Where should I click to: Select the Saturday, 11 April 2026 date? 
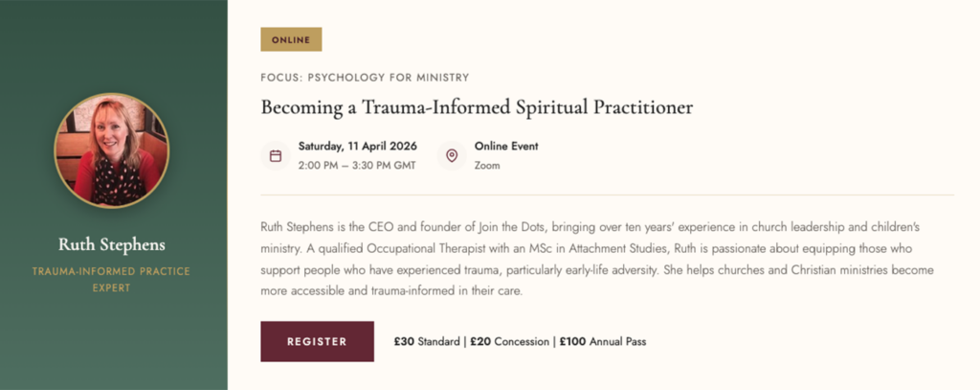(356, 147)
